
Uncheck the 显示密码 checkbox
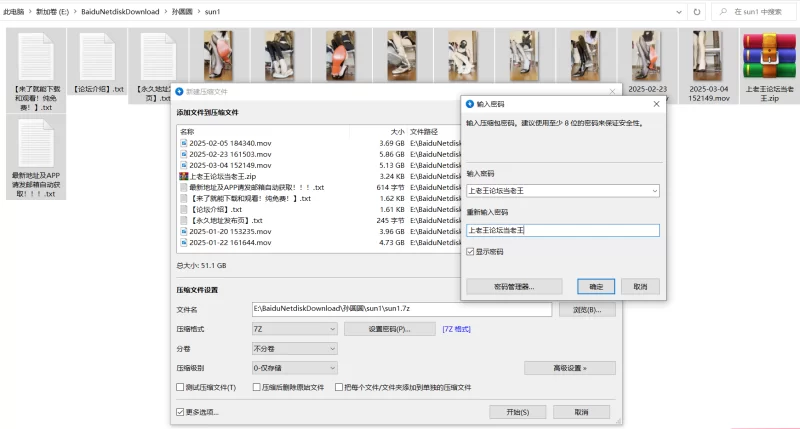point(470,252)
